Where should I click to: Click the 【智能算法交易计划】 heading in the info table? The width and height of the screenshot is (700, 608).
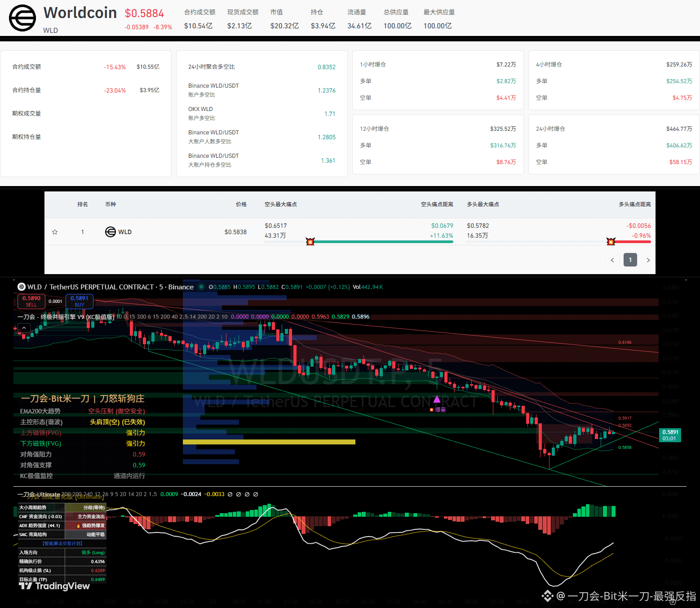click(x=62, y=543)
